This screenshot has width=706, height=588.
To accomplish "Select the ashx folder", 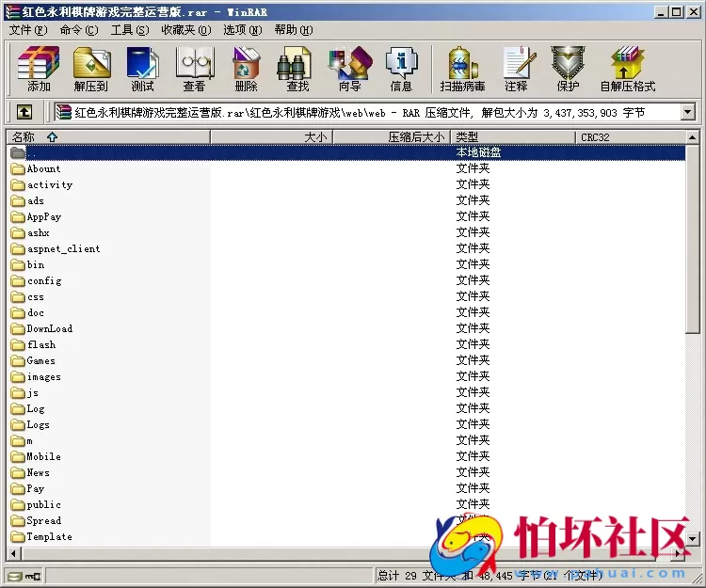I will [x=30, y=232].
